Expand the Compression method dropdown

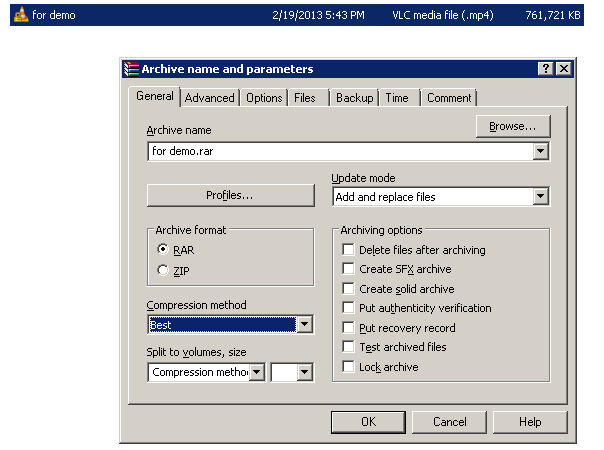305,325
